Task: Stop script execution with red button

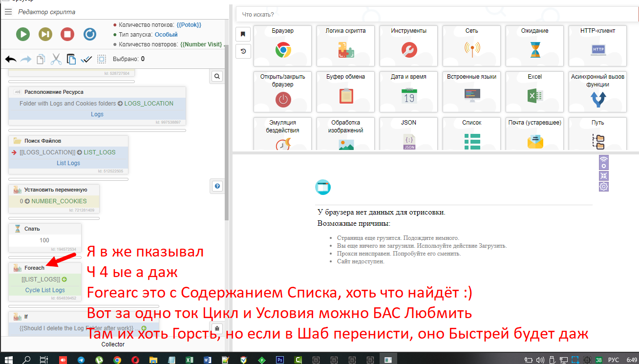Action: click(x=67, y=34)
